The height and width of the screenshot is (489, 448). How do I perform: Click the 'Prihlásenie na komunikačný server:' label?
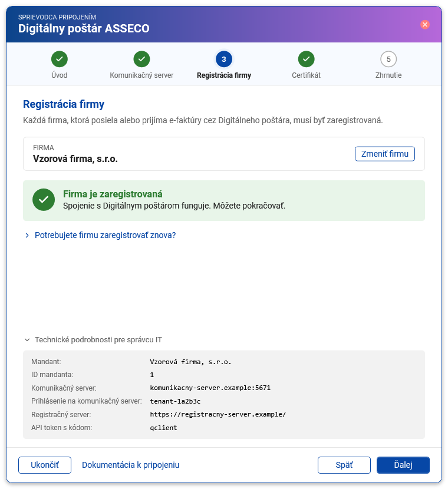[x=87, y=401]
